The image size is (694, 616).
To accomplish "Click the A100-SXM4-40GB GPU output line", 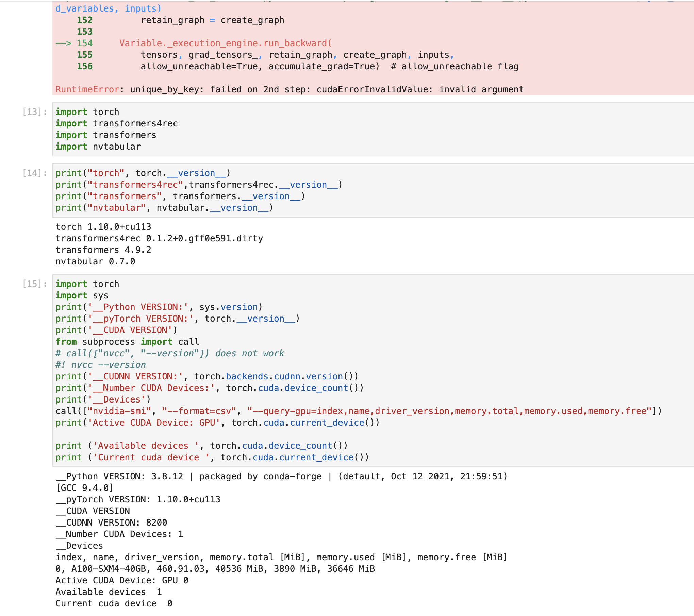I will (214, 568).
